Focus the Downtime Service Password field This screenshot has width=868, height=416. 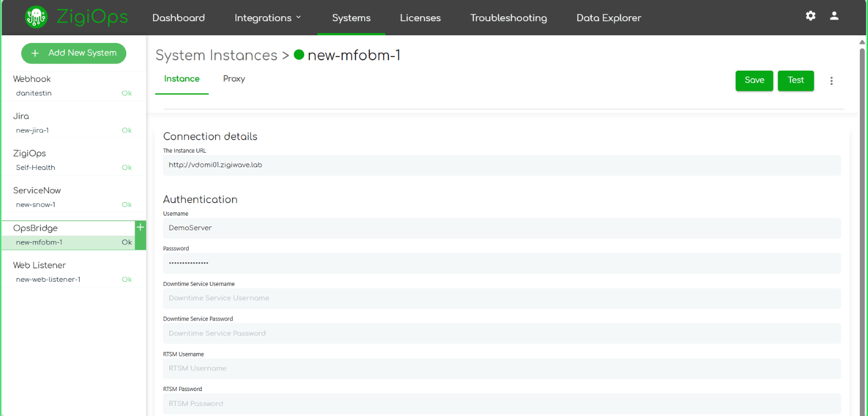coord(502,333)
